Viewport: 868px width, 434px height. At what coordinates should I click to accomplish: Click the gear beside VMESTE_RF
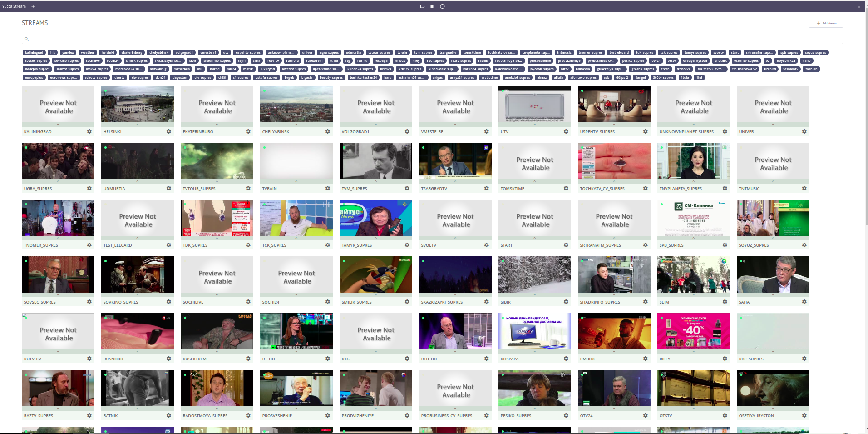tap(487, 131)
